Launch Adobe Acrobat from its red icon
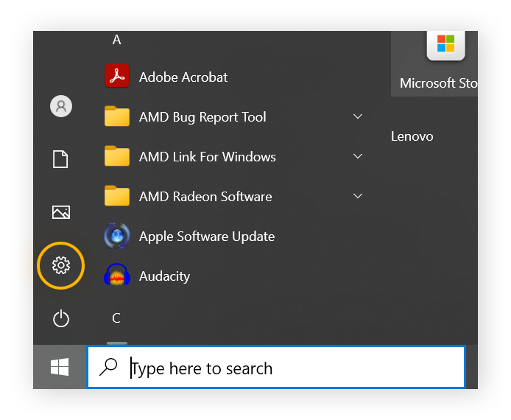The height and width of the screenshot is (420, 511). tap(117, 76)
